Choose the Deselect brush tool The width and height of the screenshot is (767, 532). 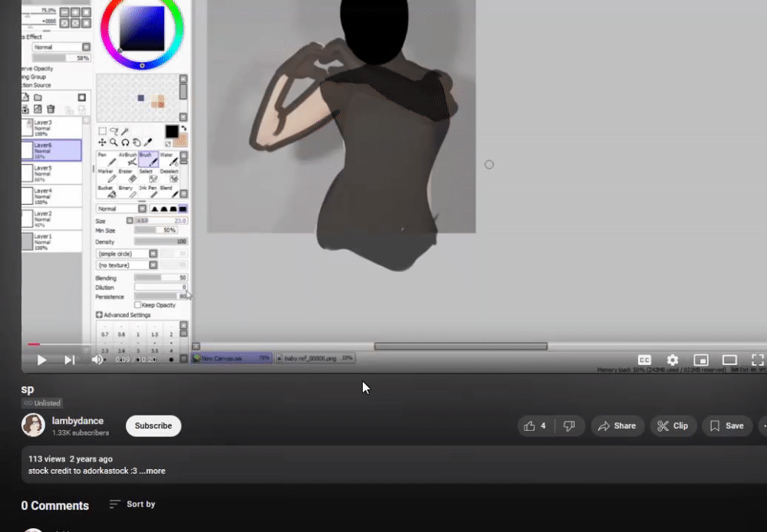(x=169, y=176)
